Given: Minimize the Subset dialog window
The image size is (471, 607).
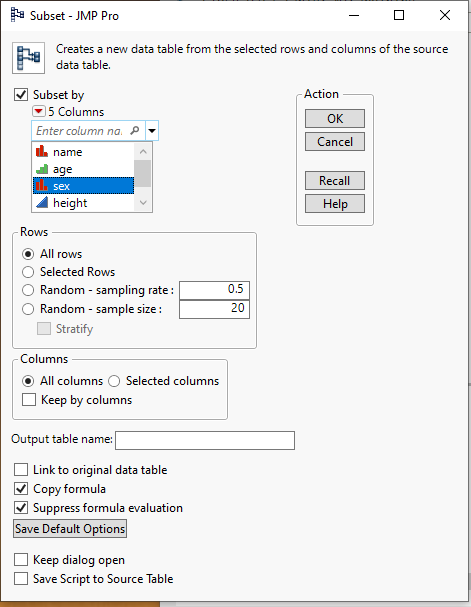Looking at the screenshot, I should click(354, 15).
